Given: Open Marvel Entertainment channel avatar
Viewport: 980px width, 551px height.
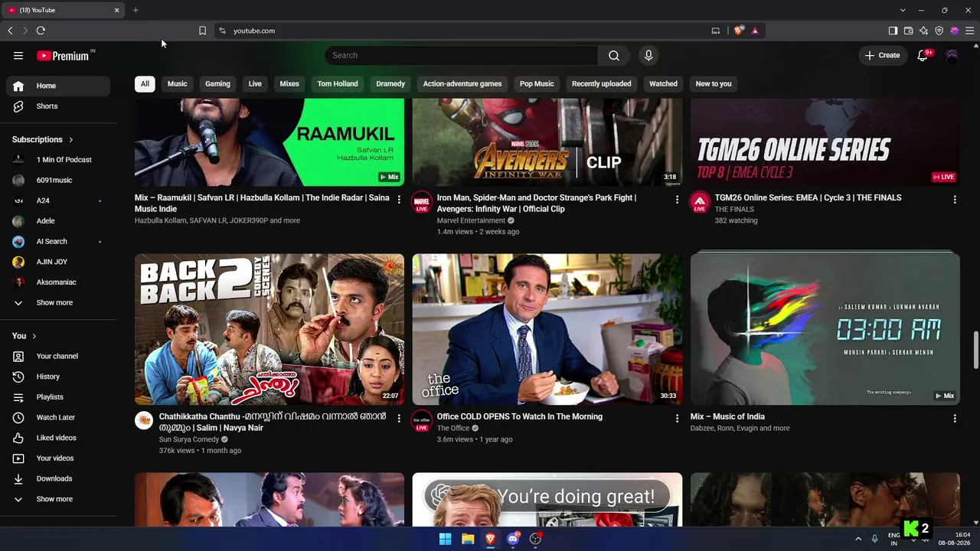Looking at the screenshot, I should (x=422, y=202).
